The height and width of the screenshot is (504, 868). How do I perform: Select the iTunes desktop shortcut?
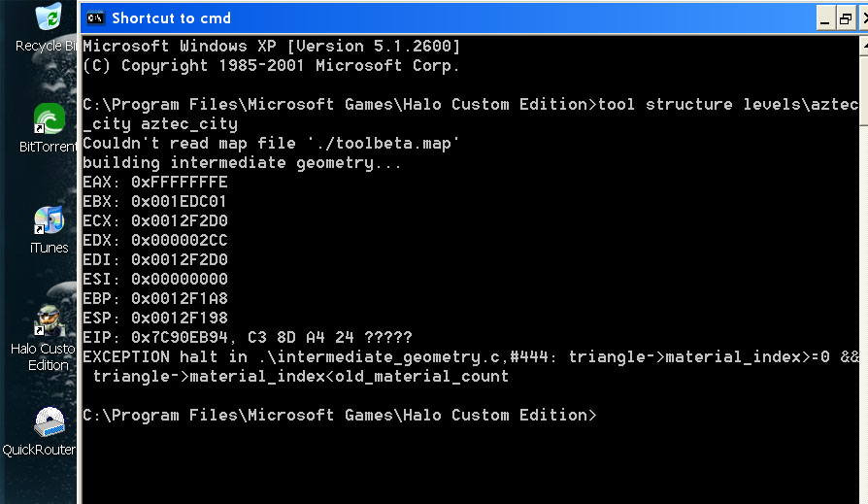[49, 222]
